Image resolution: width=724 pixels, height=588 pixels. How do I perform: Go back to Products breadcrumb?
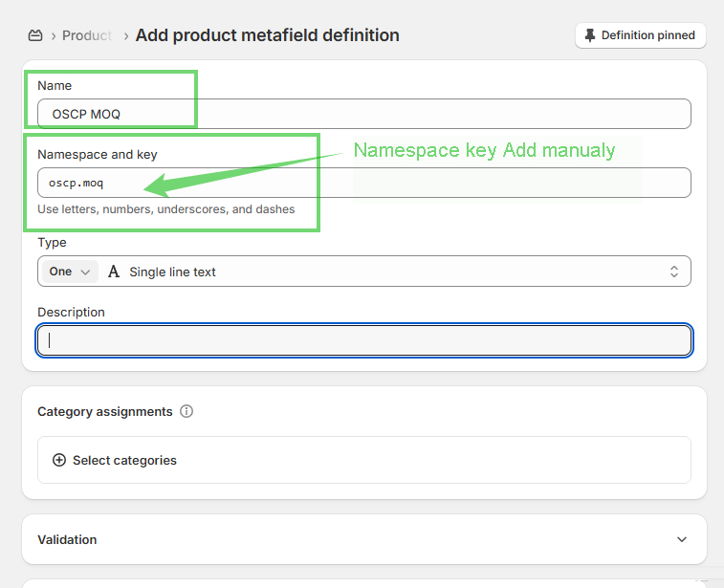point(87,35)
